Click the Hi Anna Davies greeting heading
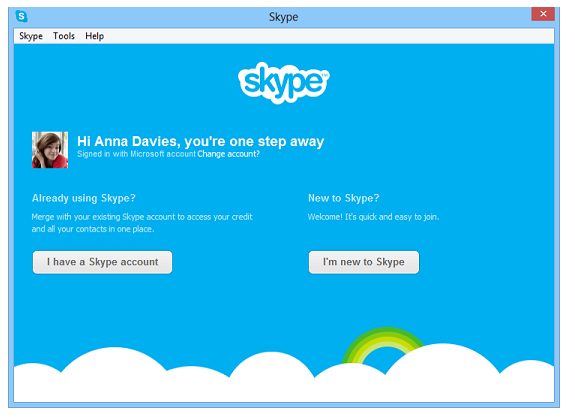The width and height of the screenshot is (575, 417). pyautogui.click(x=201, y=141)
